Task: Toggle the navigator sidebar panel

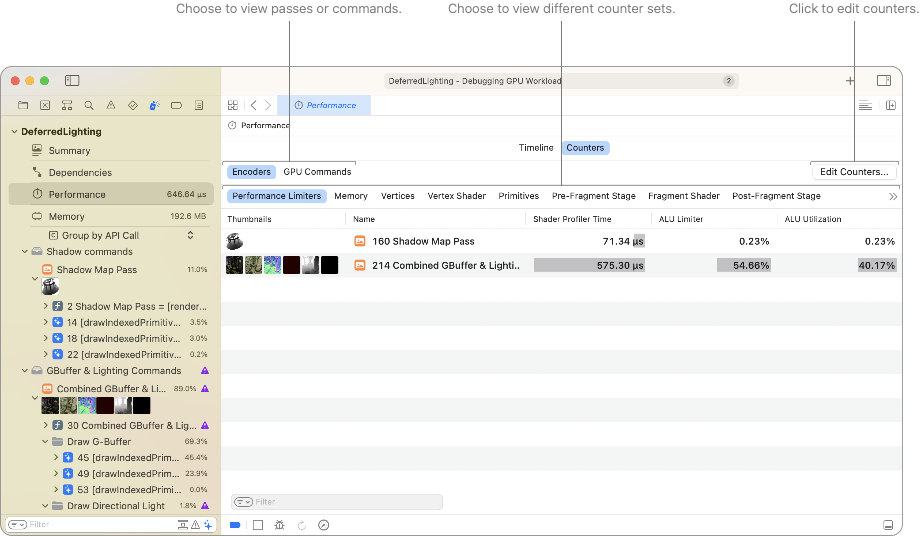Action: click(72, 80)
